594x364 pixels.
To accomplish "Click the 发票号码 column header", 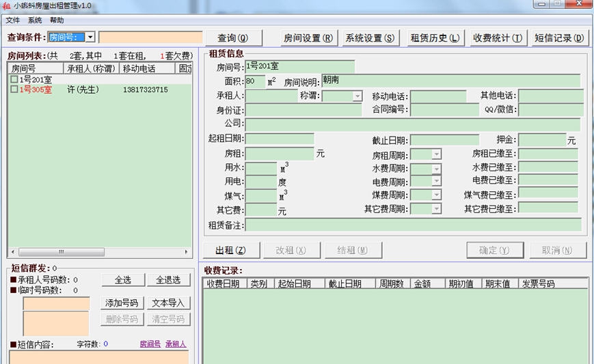I will tap(553, 284).
